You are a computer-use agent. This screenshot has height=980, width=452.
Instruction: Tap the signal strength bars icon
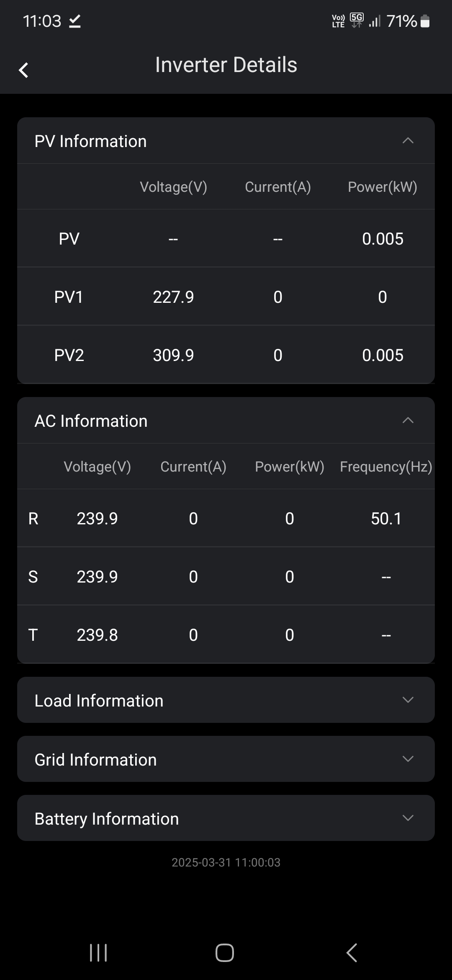pyautogui.click(x=375, y=21)
